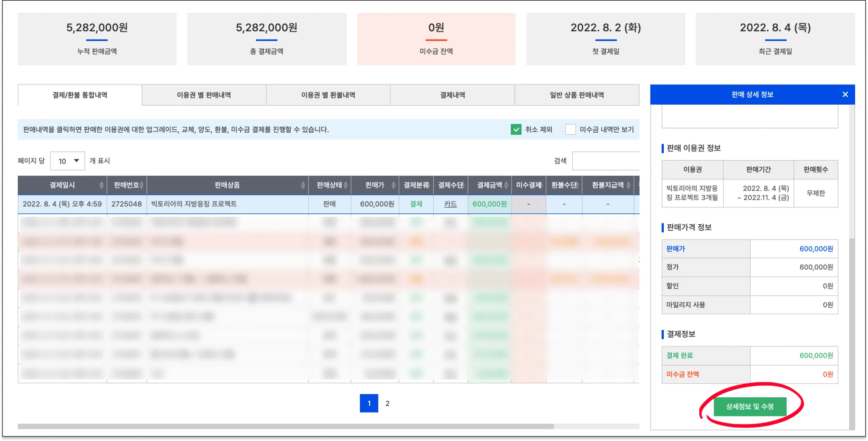Focus the 검색 search input field

tap(606, 161)
